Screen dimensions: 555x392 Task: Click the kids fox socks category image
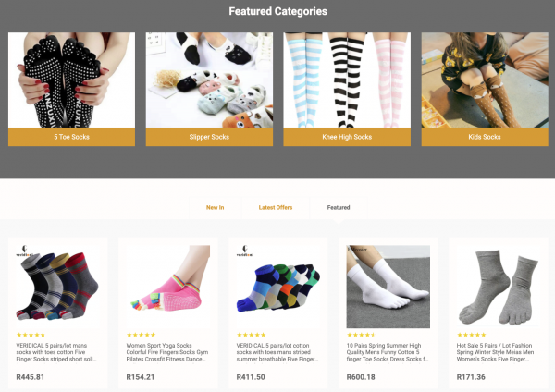pyautogui.click(x=485, y=80)
